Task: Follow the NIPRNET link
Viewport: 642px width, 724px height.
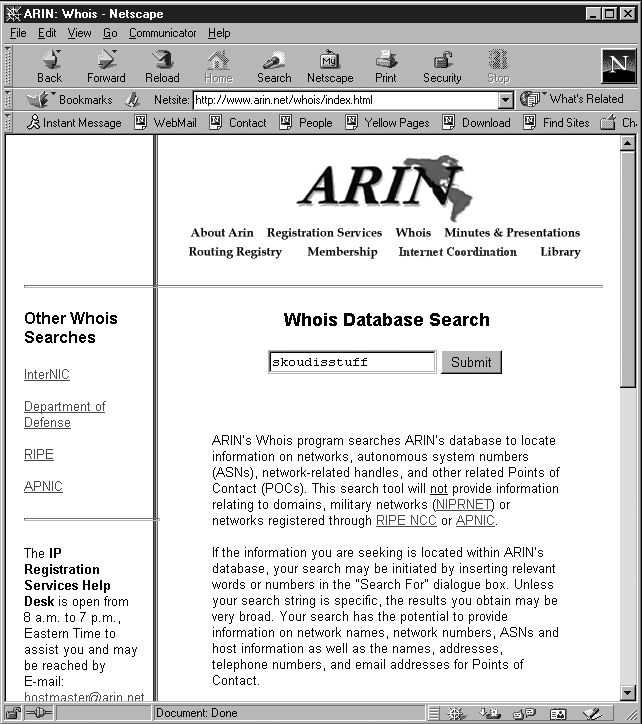Action: coord(463,504)
